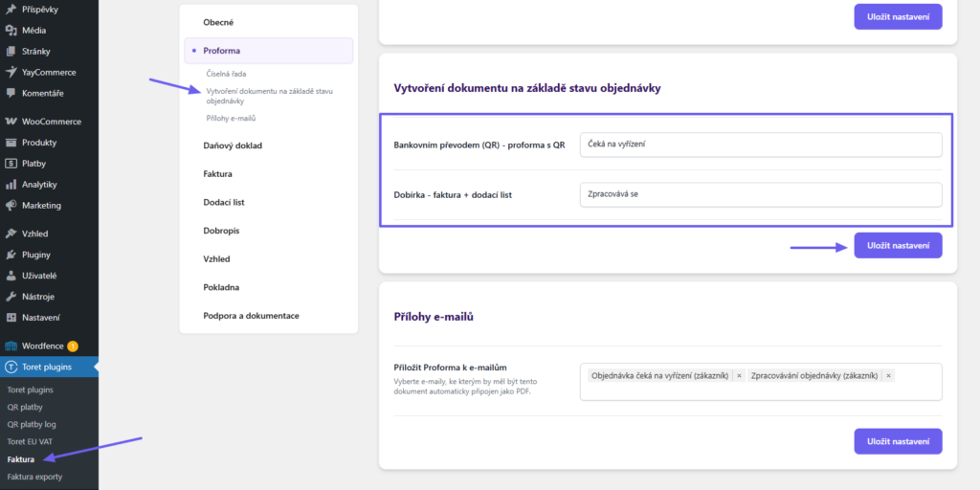The image size is (980, 490).
Task: Click the Komentáře speech bubble icon
Action: 11,93
